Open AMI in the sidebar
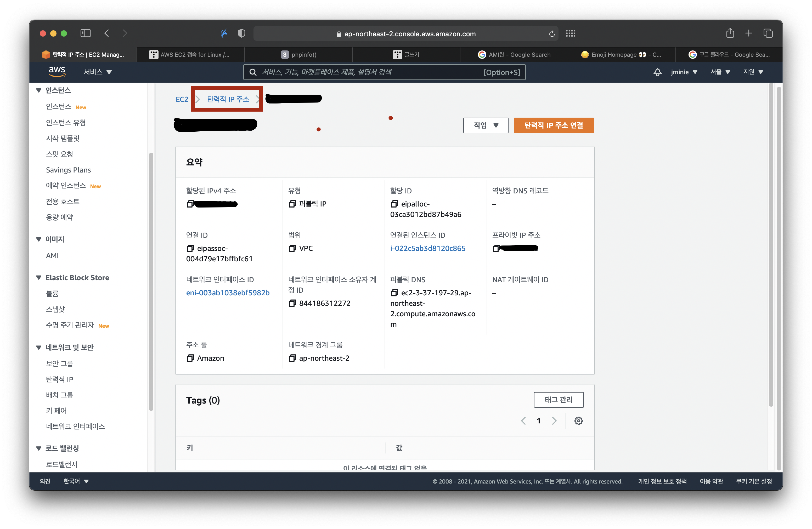Image resolution: width=812 pixels, height=529 pixels. (52, 255)
